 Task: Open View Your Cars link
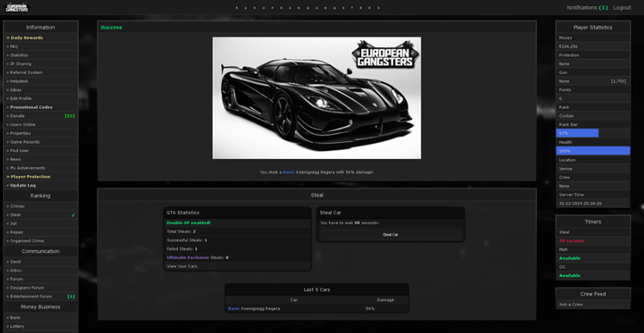click(x=182, y=266)
